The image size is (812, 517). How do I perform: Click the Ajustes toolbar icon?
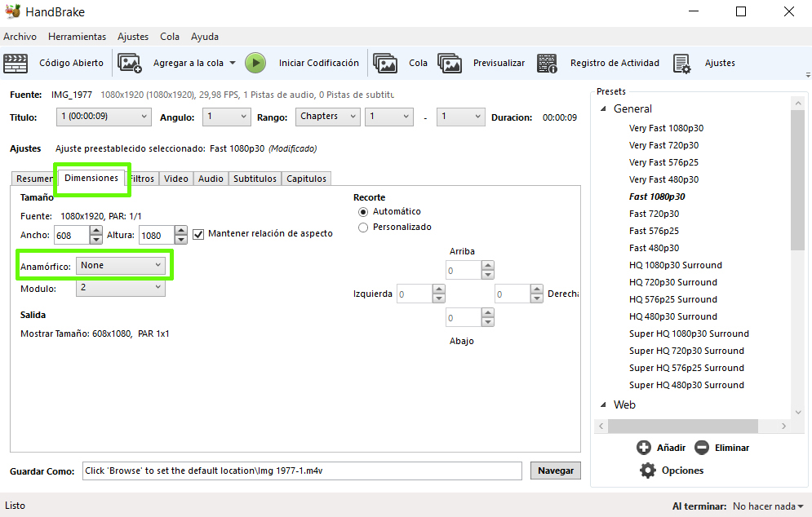[x=682, y=63]
